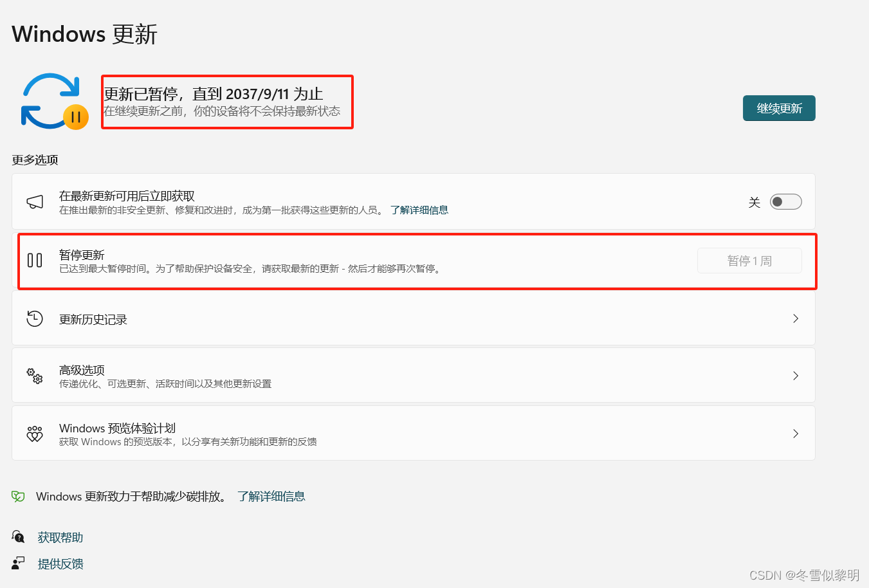Click the 继续更新 button

pyautogui.click(x=779, y=108)
